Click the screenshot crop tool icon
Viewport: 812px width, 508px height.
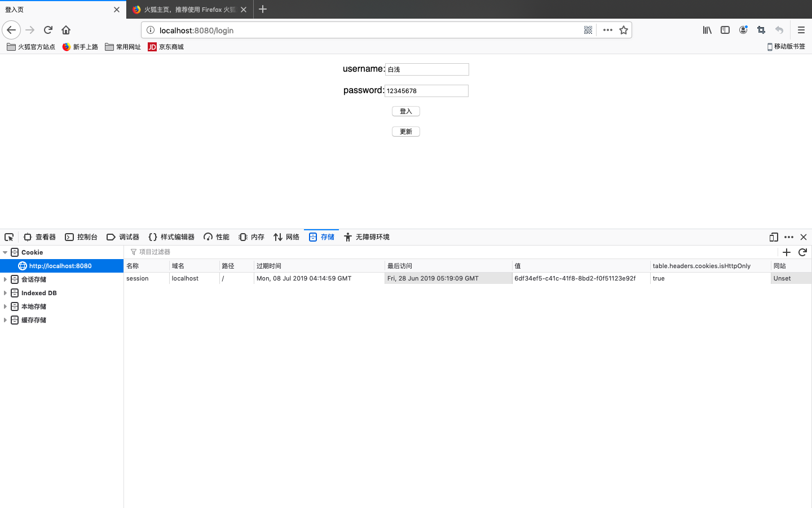761,30
